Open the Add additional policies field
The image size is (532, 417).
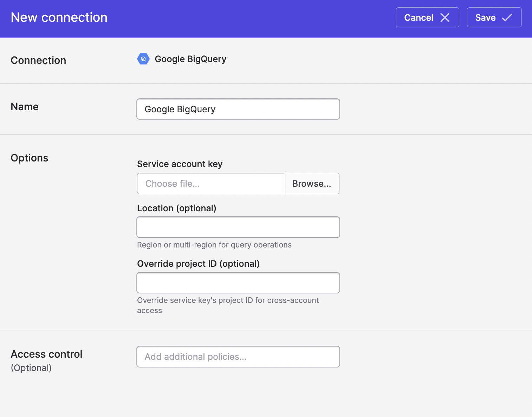tap(238, 357)
